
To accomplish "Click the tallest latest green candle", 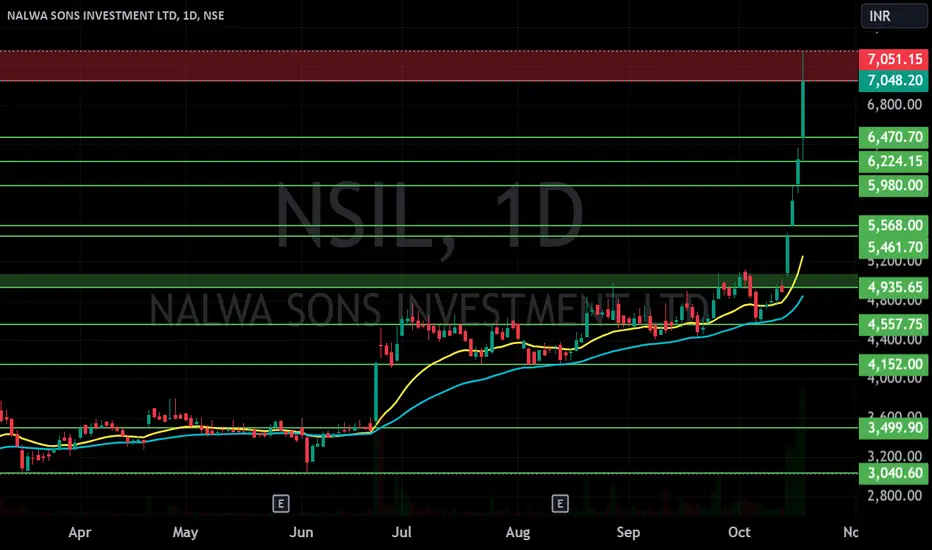I will pos(803,107).
